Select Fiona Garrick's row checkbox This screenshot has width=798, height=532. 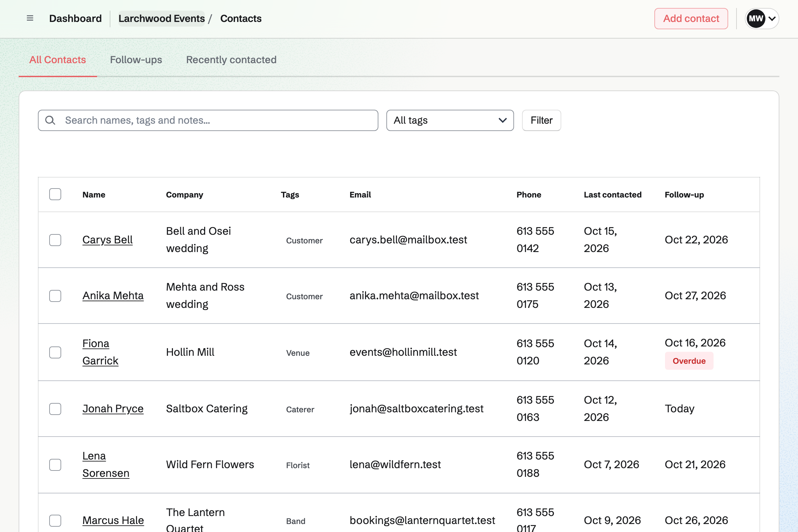(55, 352)
